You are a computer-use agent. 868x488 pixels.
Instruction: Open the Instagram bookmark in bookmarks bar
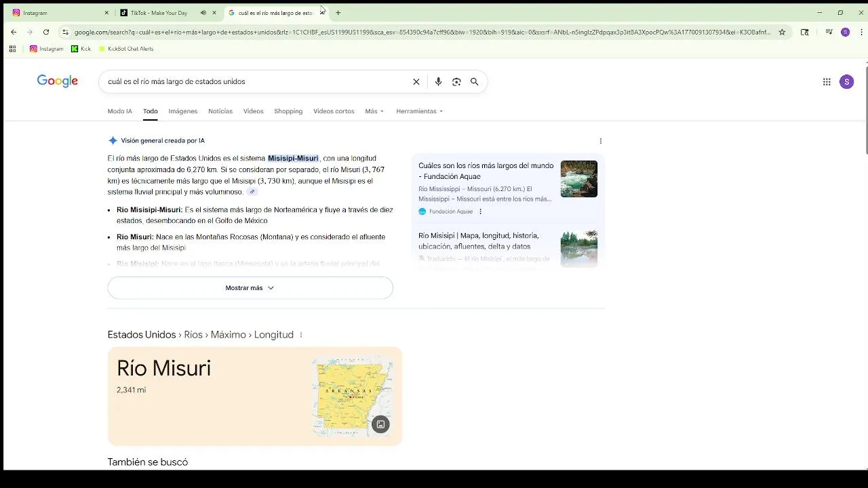click(47, 49)
